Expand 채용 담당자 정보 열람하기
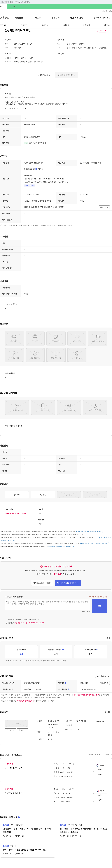This screenshot has height=868, width=112. [68, 583]
